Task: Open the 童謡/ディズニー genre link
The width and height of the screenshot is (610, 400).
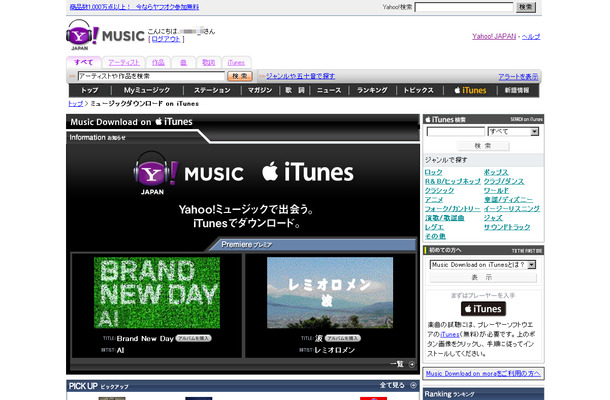Action: tap(508, 200)
